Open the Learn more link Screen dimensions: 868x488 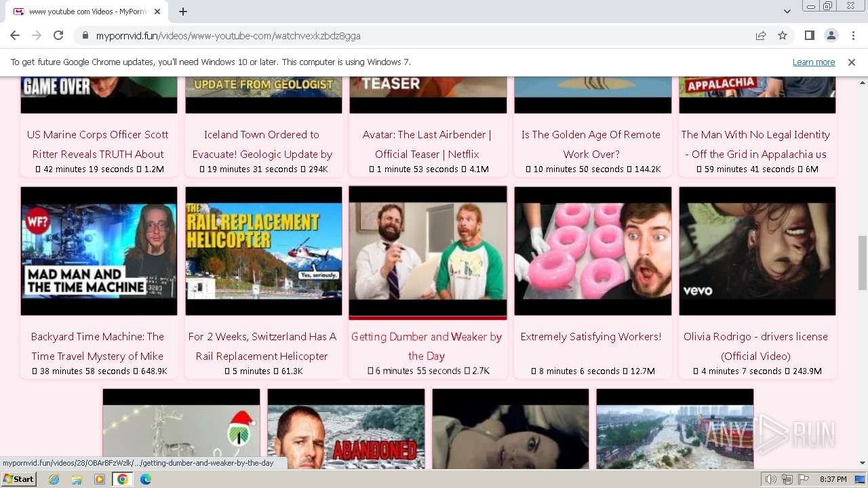click(x=814, y=62)
